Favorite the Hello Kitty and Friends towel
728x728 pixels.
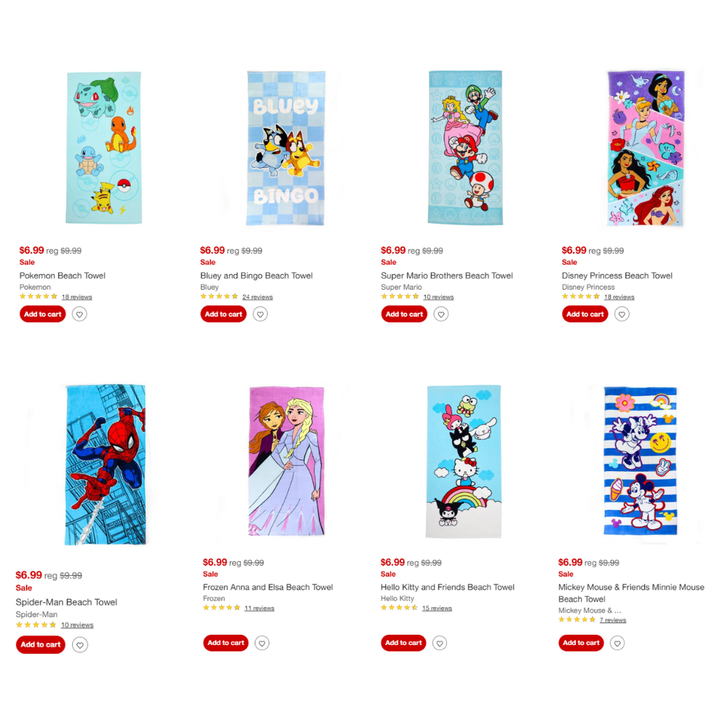coord(440,643)
